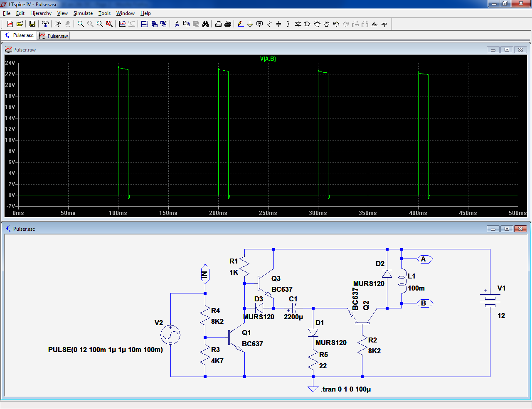Image resolution: width=532 pixels, height=409 pixels.
Task: Select the Label Net tool
Action: point(260,24)
